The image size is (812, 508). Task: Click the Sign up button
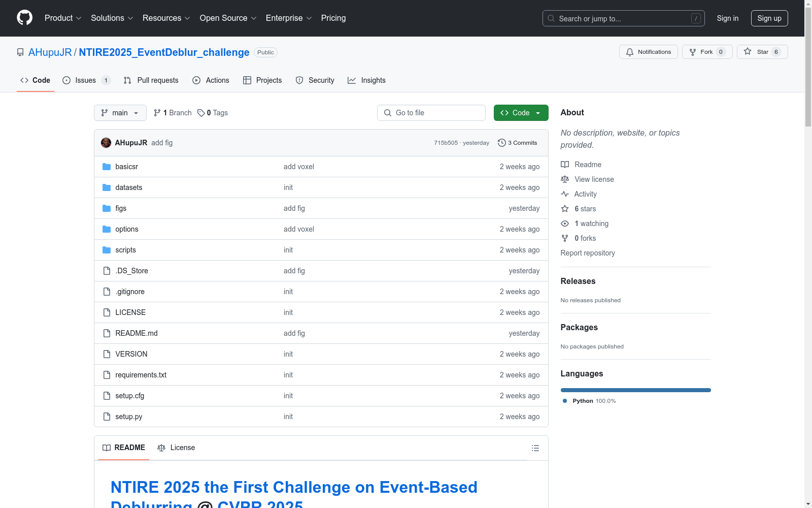(769, 18)
